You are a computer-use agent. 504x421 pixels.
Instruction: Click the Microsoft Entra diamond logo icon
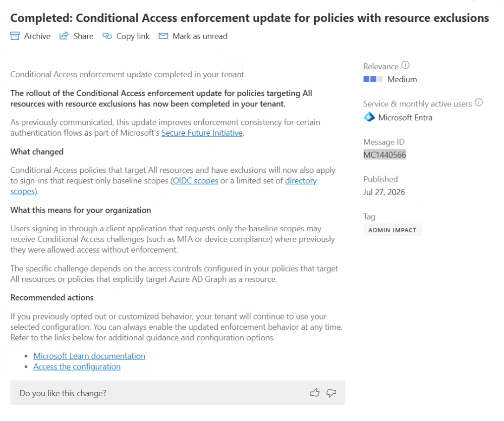pyautogui.click(x=369, y=117)
